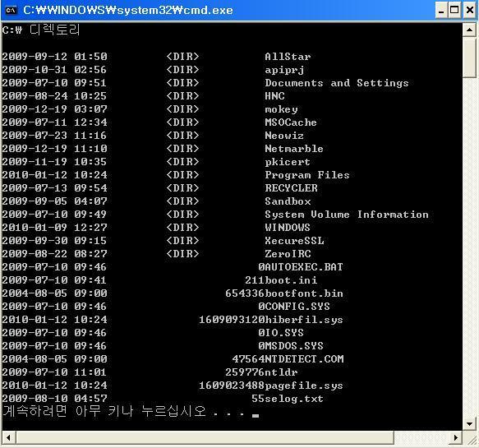Click the RECYCLER directory name
This screenshot has height=448, width=479.
291,188
